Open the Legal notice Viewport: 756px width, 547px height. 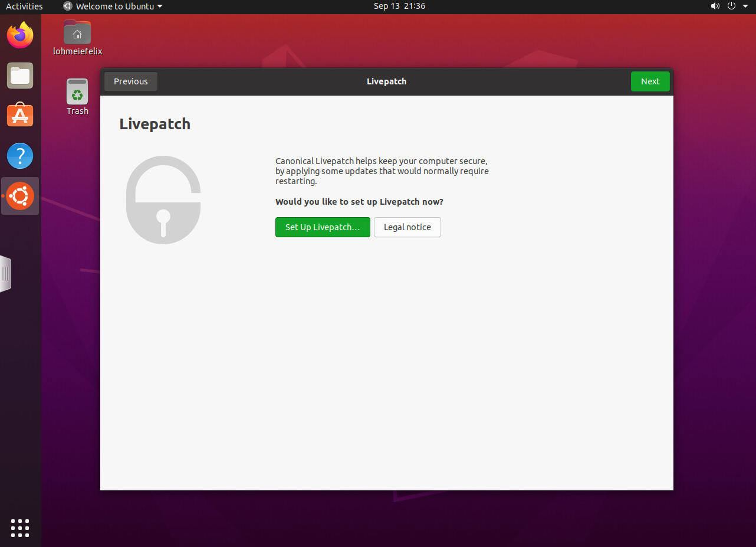[407, 227]
